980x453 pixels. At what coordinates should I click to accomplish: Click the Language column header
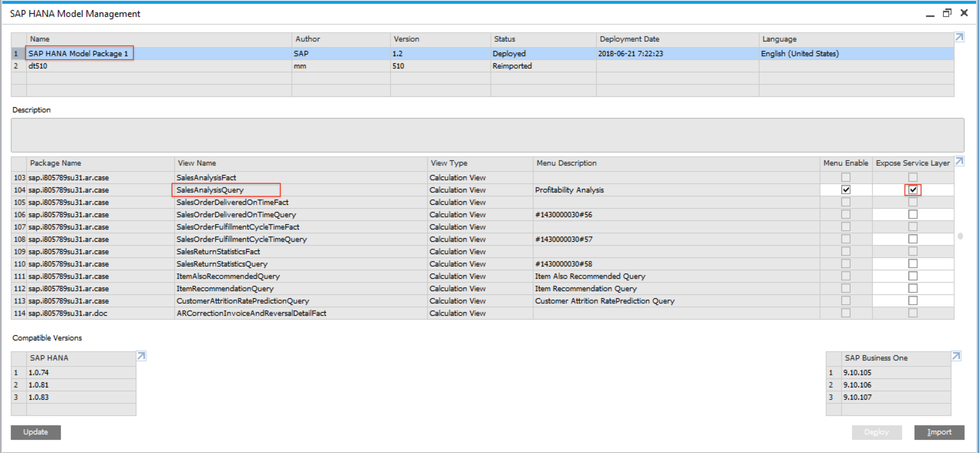pyautogui.click(x=857, y=39)
